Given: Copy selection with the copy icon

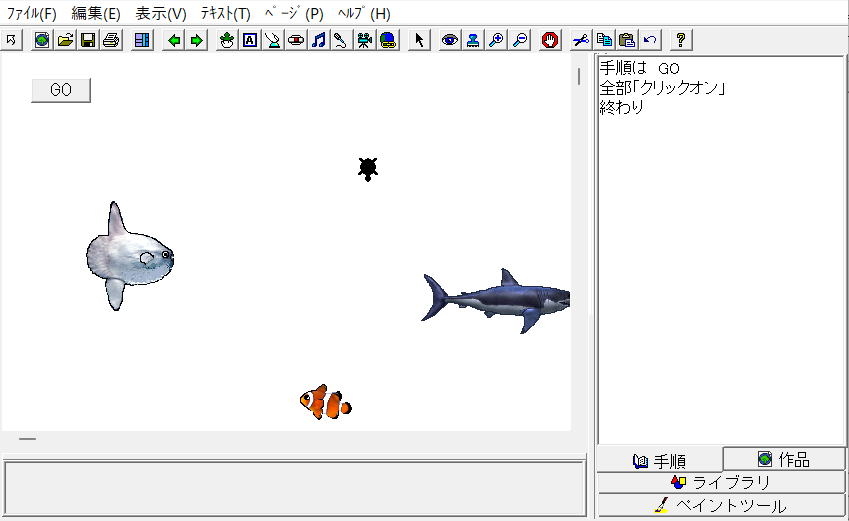Looking at the screenshot, I should [x=604, y=40].
